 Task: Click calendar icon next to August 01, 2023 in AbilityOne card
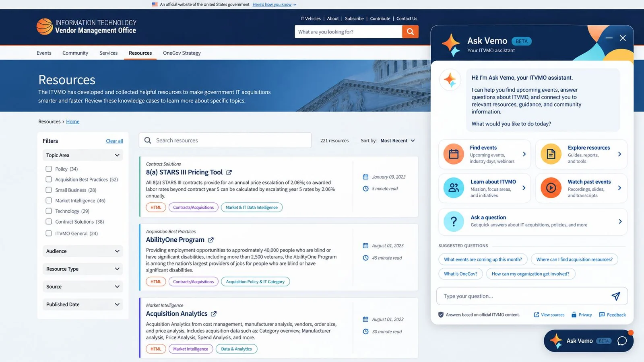pos(365,246)
